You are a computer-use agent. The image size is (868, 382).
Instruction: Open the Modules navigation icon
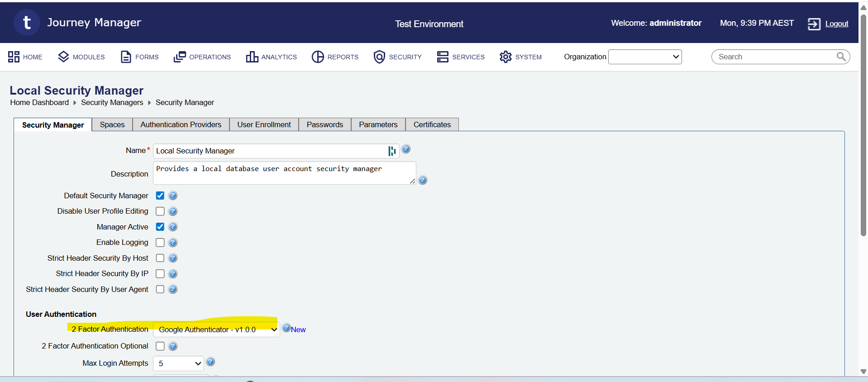click(x=63, y=57)
